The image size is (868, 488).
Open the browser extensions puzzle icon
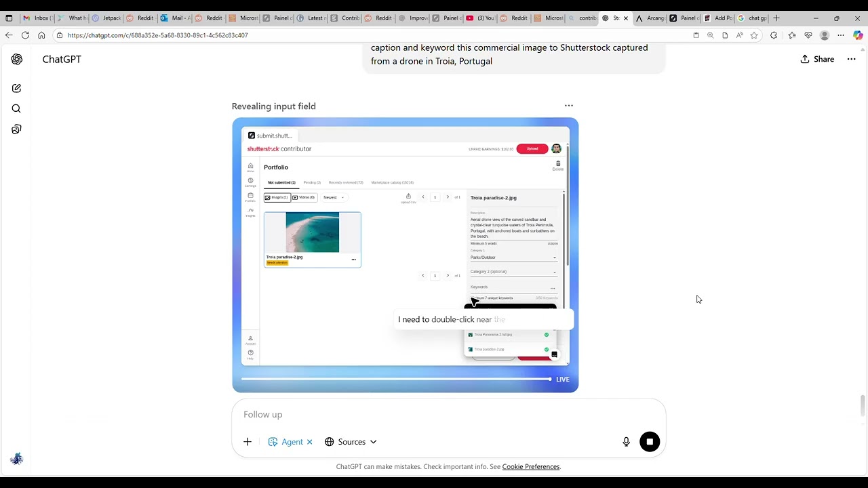(x=774, y=35)
